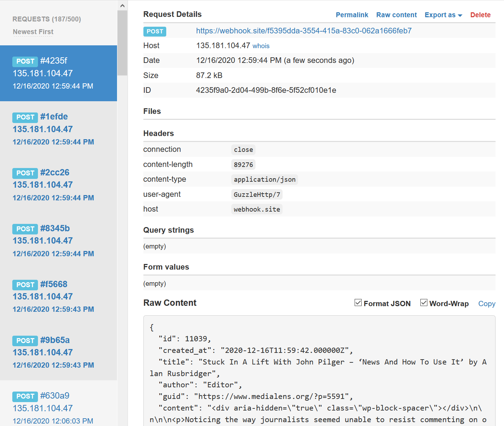Viewport: 504px width, 426px height.
Task: Expand the Export as dropdown
Action: 443,15
